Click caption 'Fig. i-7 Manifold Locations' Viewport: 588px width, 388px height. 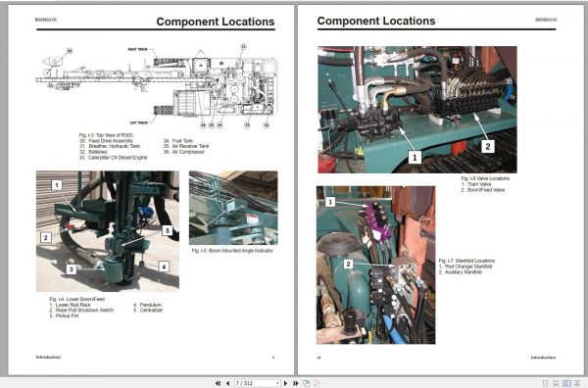coord(466,261)
